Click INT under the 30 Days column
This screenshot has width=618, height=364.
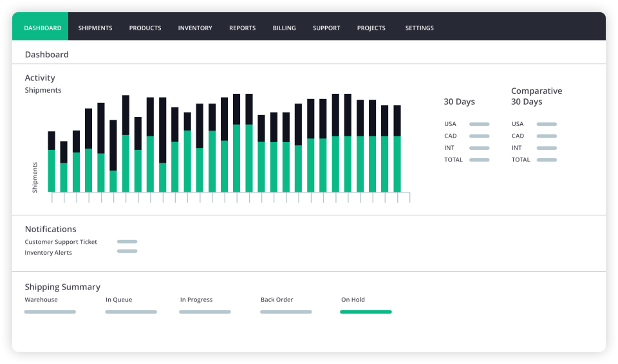[449, 148]
